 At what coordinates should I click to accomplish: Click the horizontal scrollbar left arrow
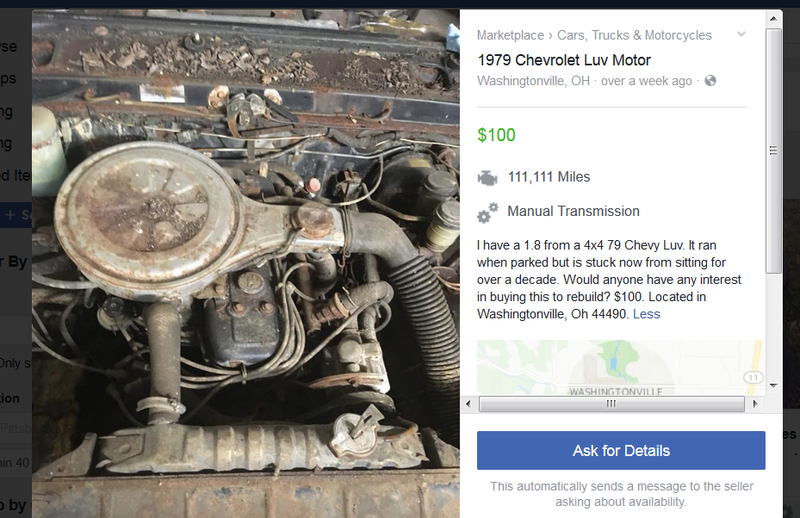click(x=468, y=404)
